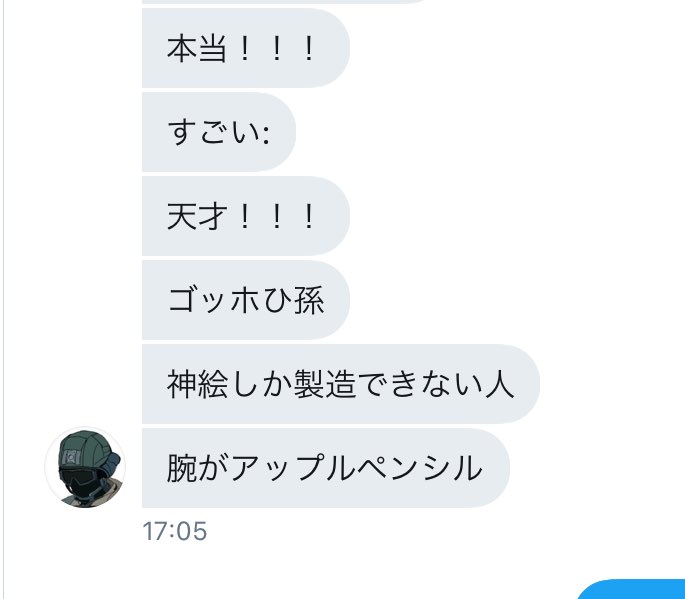Click the word アップルペンシル in the message
685x599 pixels.
[356, 468]
